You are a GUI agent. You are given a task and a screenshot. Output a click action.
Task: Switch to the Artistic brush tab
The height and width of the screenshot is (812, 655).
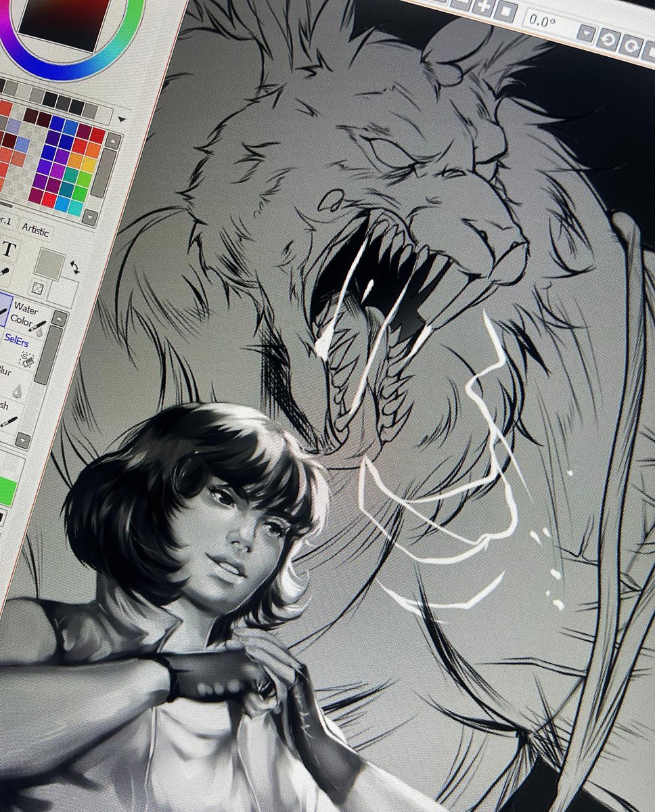35,231
